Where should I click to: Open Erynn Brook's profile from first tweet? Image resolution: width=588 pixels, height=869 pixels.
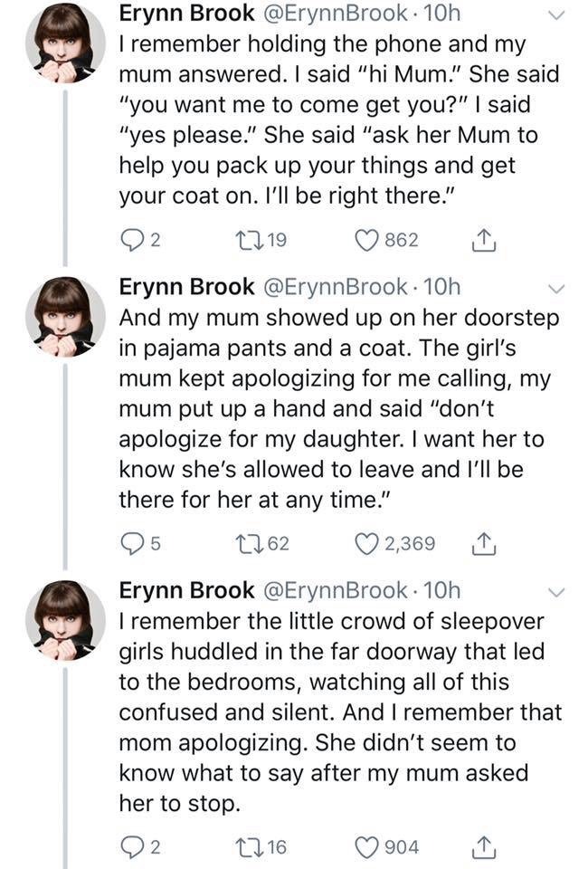[186, 14]
